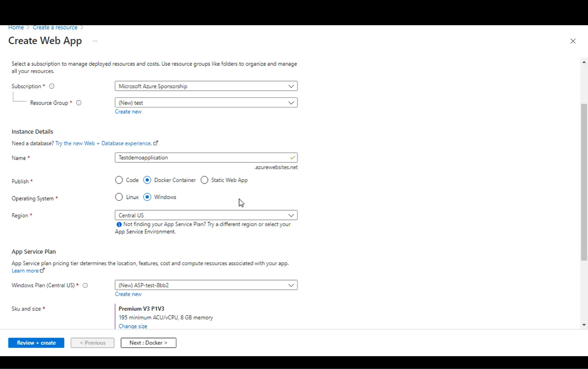
Task: Click the Review + create button
Action: [36, 342]
